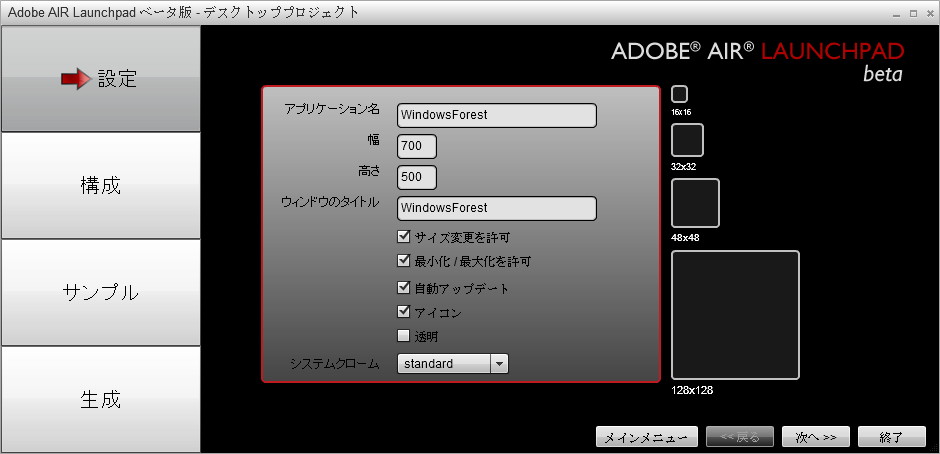Click the アプリケーション名 input field
Screen dimensions: 940x454
click(x=496, y=115)
